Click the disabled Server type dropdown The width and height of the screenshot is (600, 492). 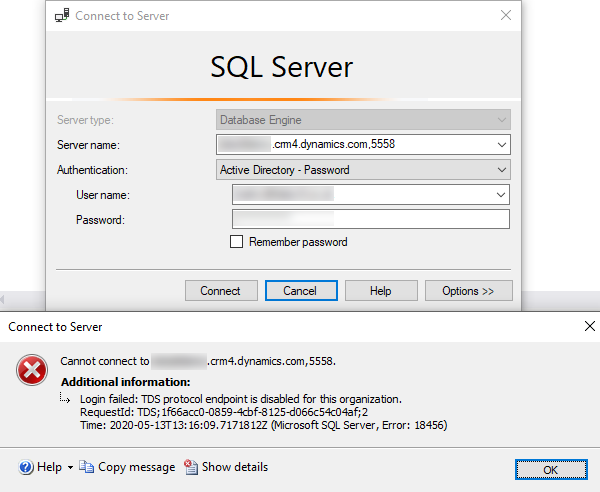coord(363,120)
